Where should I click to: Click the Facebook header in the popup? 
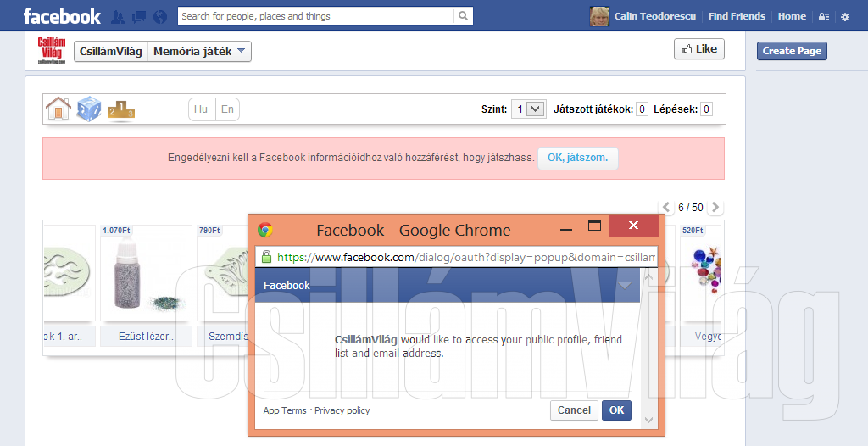point(287,286)
